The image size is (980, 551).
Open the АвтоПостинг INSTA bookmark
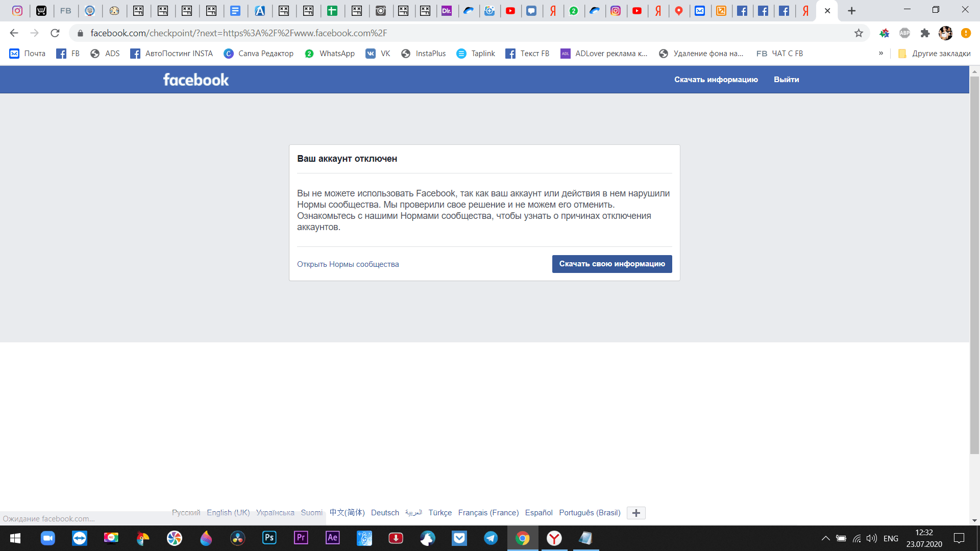[x=171, y=54]
